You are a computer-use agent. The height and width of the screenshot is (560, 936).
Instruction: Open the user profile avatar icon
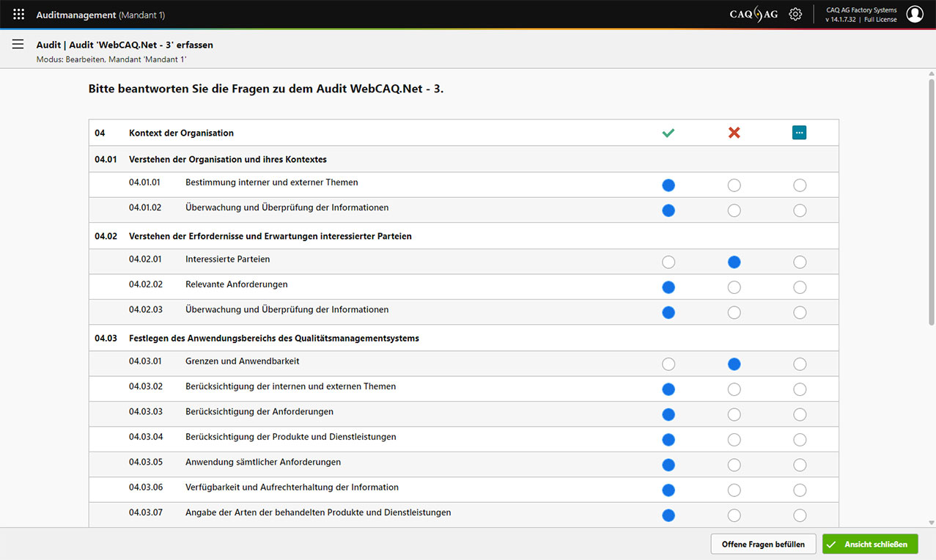click(915, 14)
